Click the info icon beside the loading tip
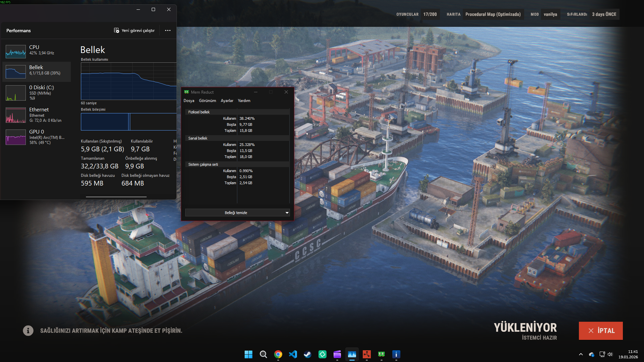The width and height of the screenshot is (644, 362). click(28, 331)
